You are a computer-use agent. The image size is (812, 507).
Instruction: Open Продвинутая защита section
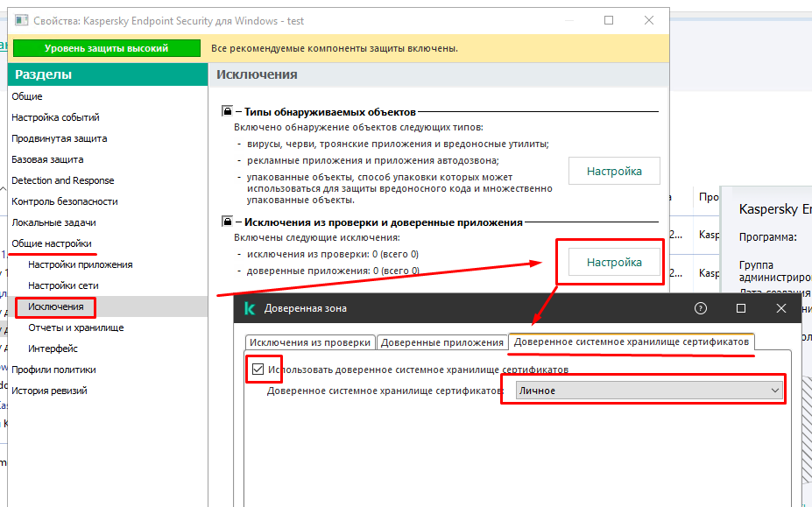60,138
